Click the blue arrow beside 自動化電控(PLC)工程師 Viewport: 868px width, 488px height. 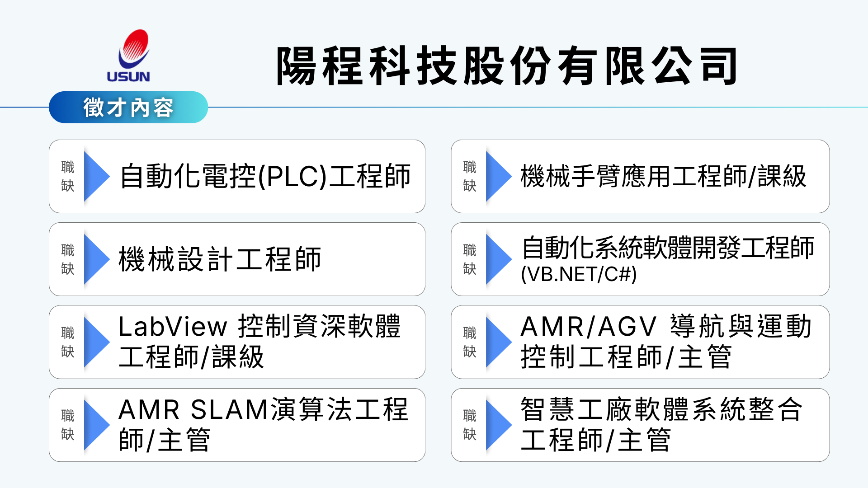coord(95,176)
